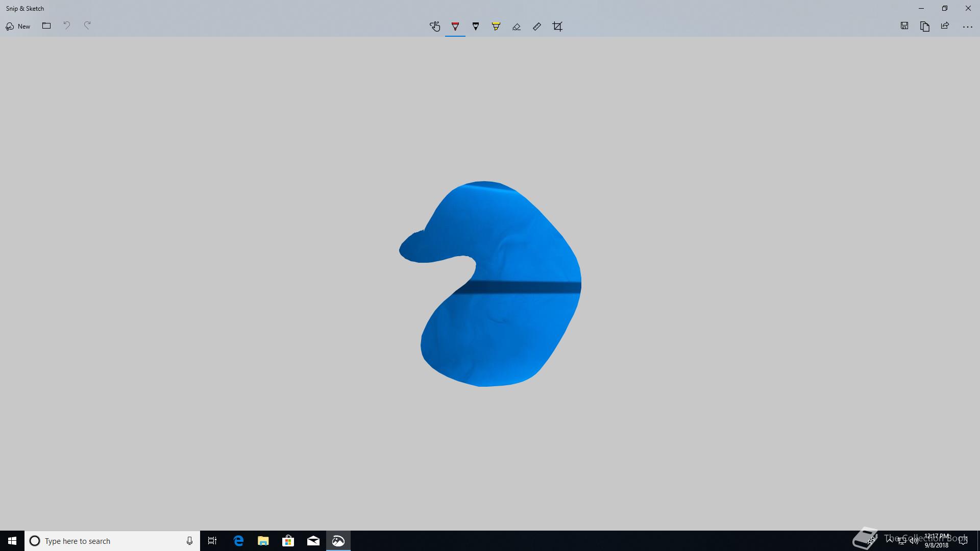This screenshot has height=551, width=980.
Task: Toggle the Ruler tool
Action: coord(537,27)
